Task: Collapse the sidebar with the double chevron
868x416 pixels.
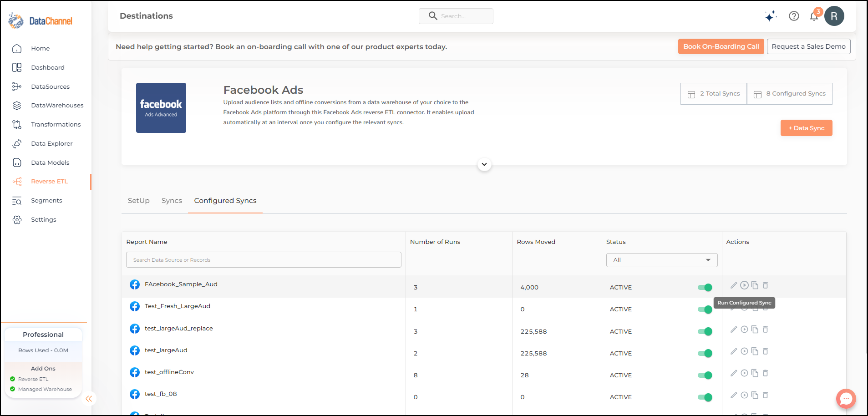Action: pyautogui.click(x=89, y=399)
